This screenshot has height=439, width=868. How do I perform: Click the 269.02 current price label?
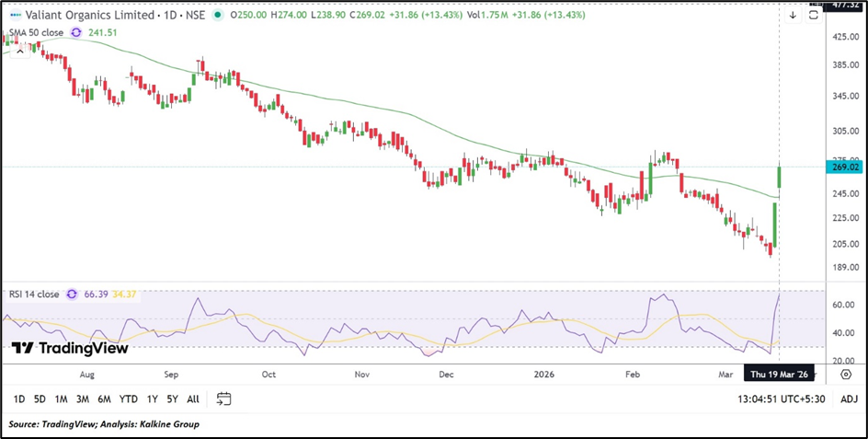pos(845,167)
